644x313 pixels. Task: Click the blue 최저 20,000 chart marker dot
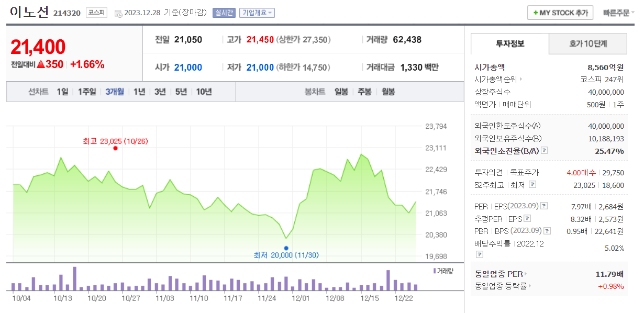pos(286,248)
